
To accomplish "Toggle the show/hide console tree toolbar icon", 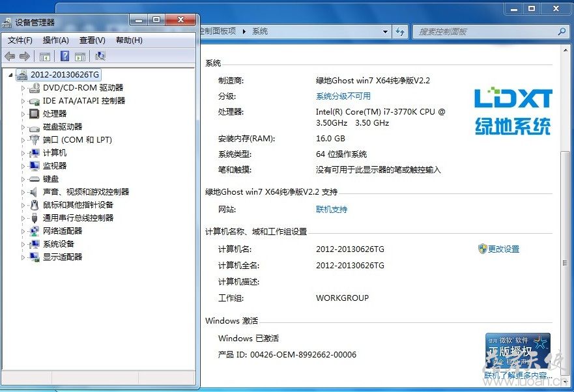I will [x=45, y=57].
